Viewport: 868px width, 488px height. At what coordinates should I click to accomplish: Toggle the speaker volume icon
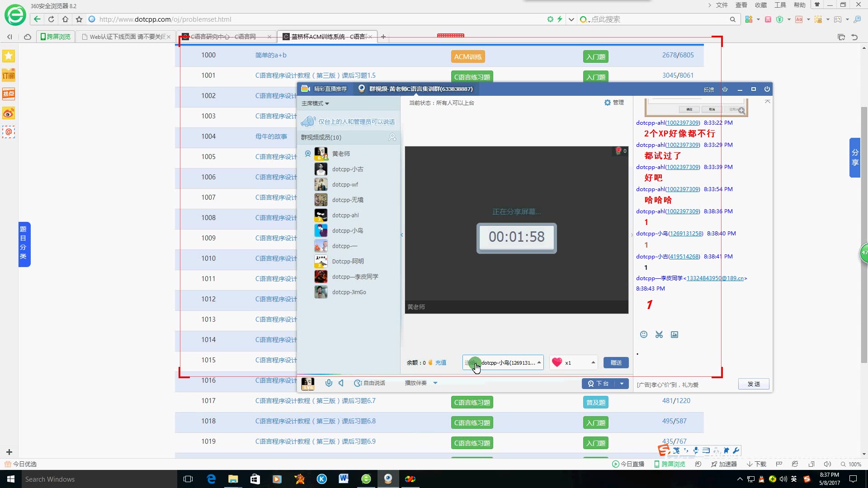coord(341,383)
